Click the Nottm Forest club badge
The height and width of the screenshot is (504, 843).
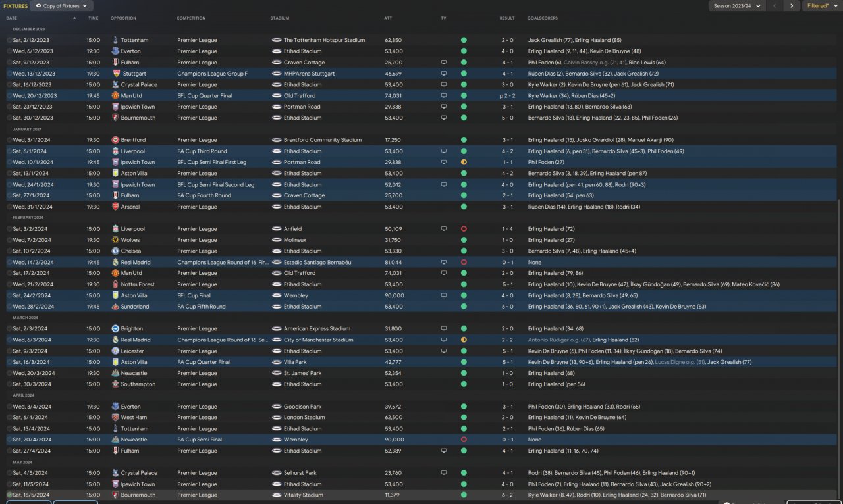116,284
